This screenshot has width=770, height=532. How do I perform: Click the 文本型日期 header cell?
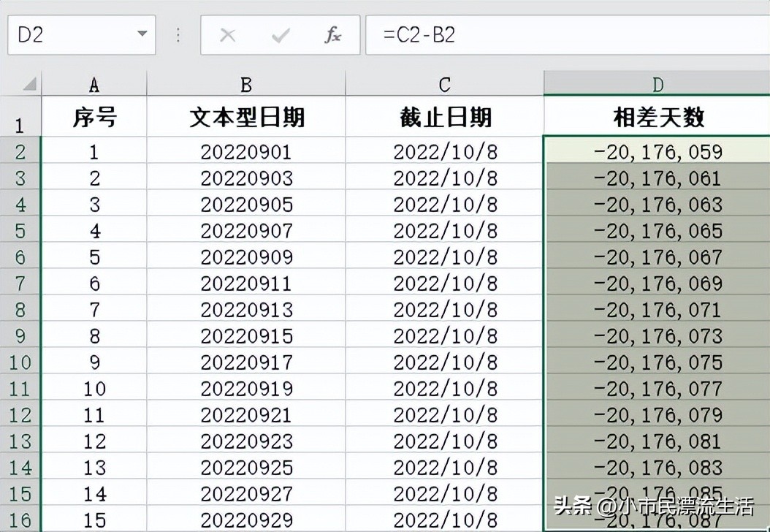coord(246,116)
